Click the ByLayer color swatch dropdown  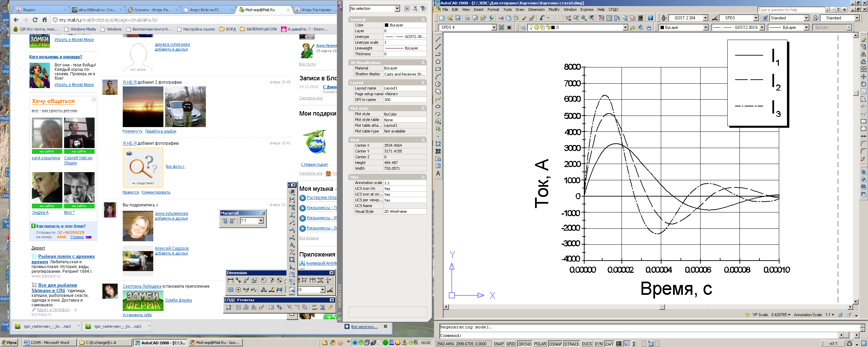(706, 27)
